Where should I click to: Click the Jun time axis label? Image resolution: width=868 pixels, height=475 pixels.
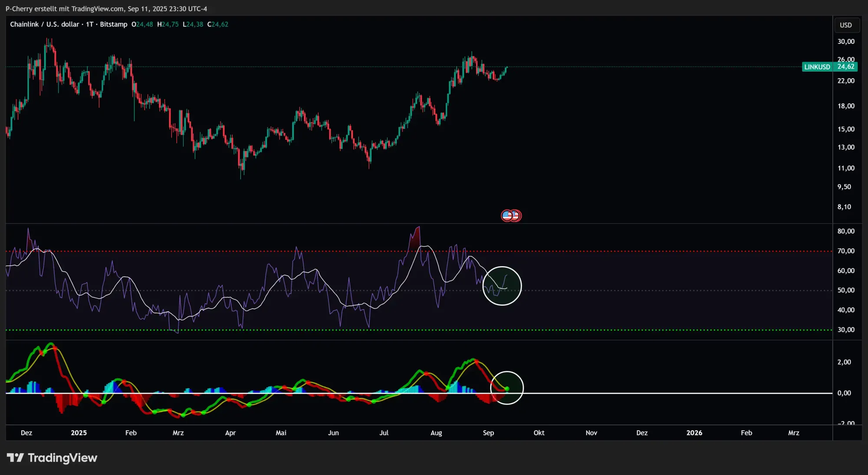coord(333,433)
